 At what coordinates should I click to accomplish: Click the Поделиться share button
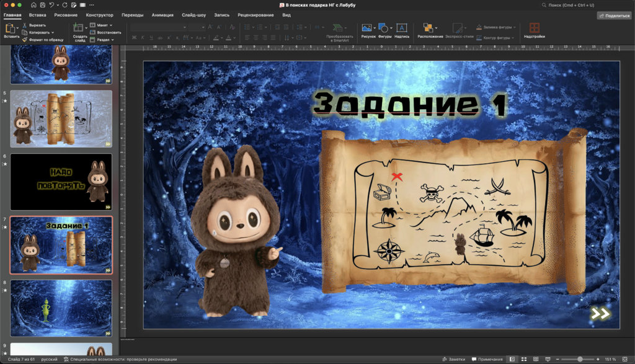pos(615,16)
